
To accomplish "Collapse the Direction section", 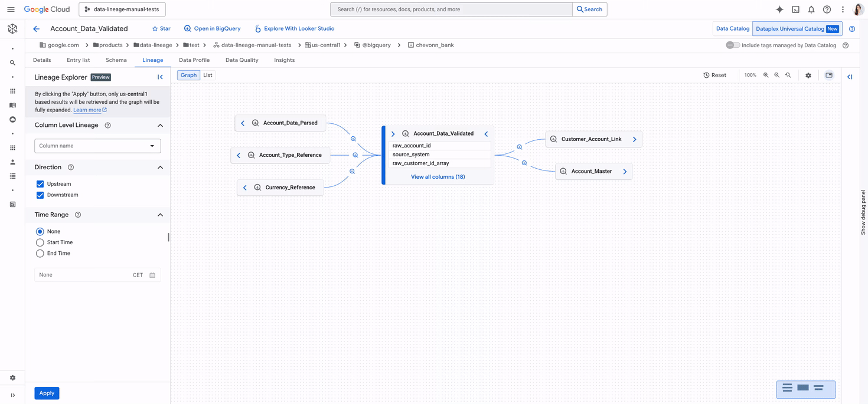I will pyautogui.click(x=160, y=167).
